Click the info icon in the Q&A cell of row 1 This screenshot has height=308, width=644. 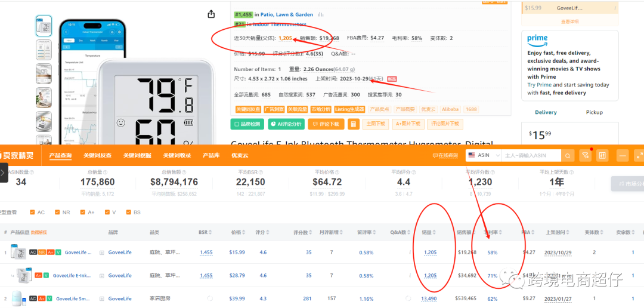[410, 252]
